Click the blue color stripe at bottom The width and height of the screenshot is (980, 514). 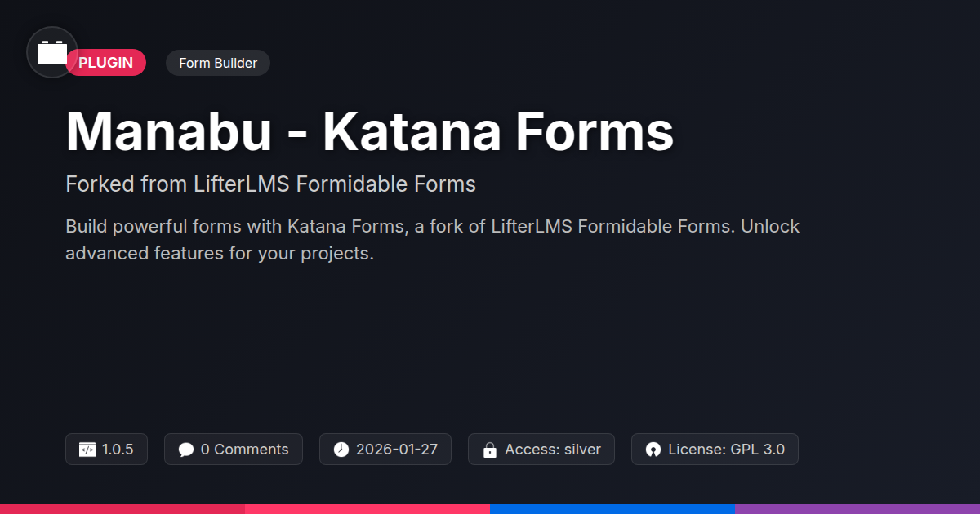click(x=612, y=509)
